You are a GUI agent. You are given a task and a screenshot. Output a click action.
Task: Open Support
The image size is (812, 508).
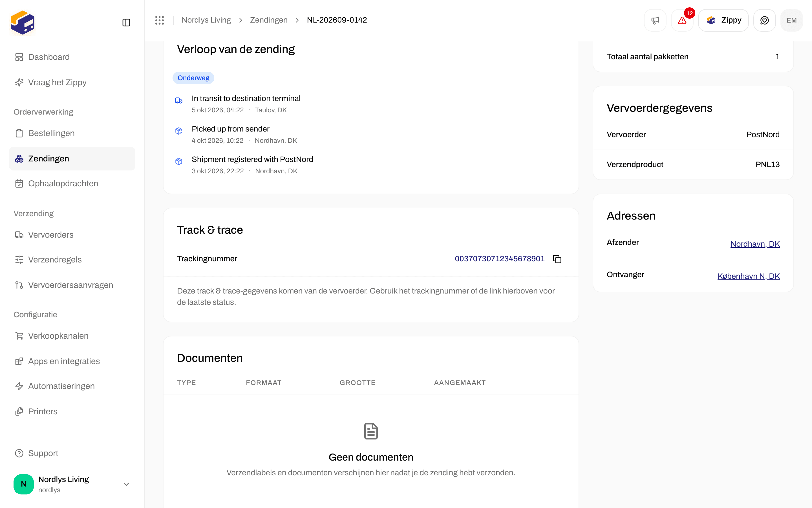[x=72, y=453]
